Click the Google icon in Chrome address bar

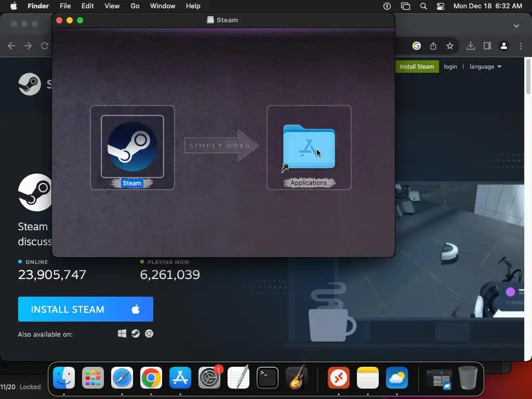pyautogui.click(x=417, y=46)
